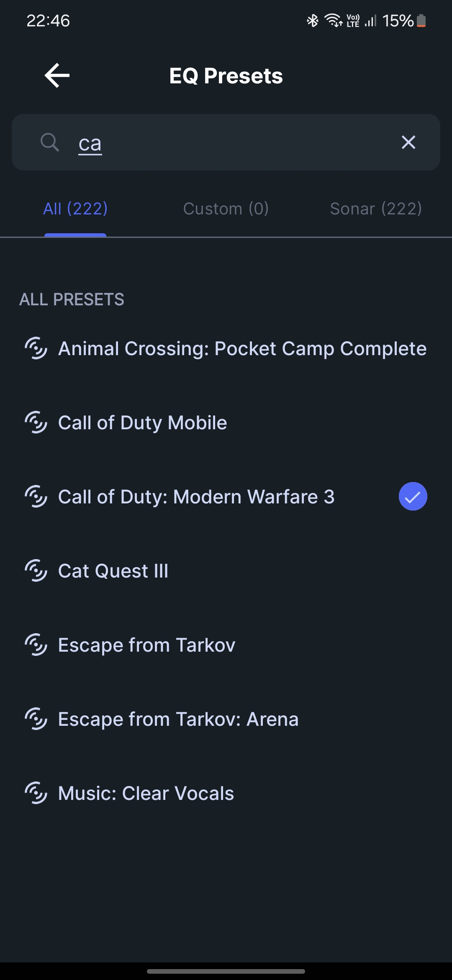
Task: Tap the Sonar icon beside Call of Duty Mobile
Action: tap(36, 423)
